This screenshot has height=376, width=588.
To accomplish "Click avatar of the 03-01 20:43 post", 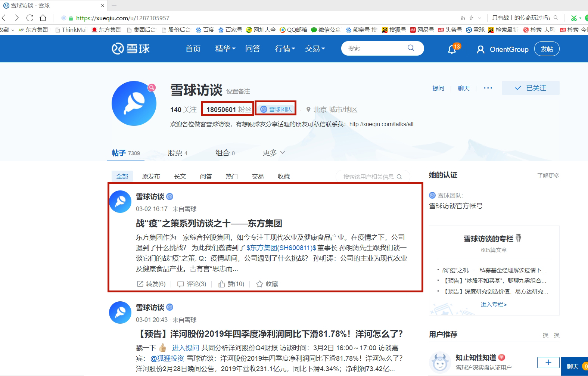I will (120, 313).
